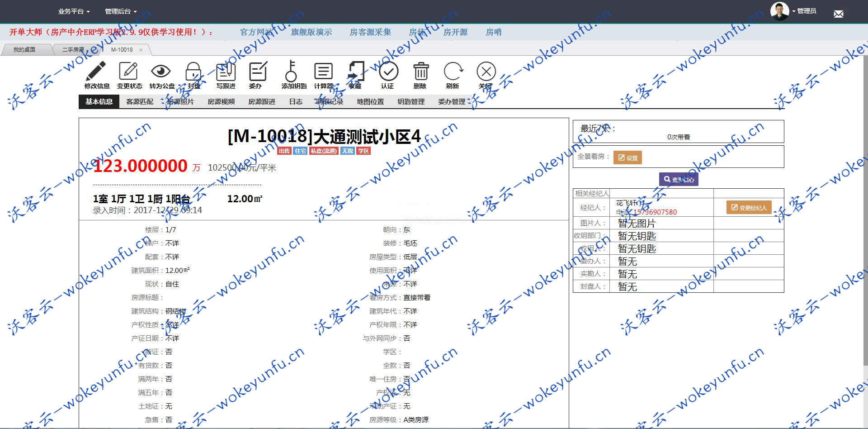Open the 钥匙管理 tab

coord(411,101)
